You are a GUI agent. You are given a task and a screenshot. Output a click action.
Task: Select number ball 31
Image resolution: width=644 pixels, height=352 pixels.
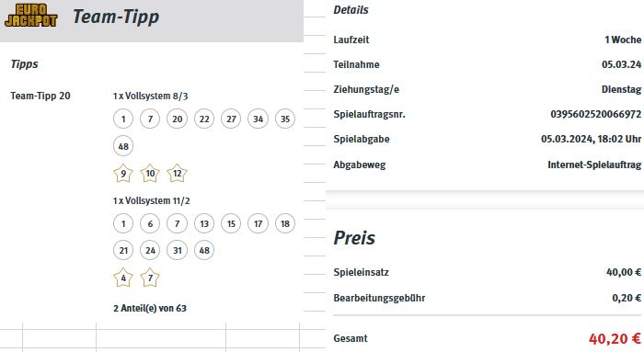[x=177, y=250]
